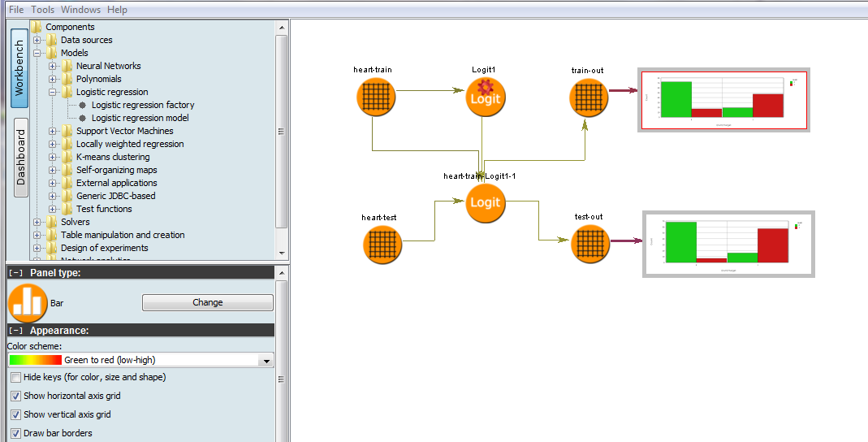
Task: Select the Support Vector Machines folder
Action: tap(124, 131)
